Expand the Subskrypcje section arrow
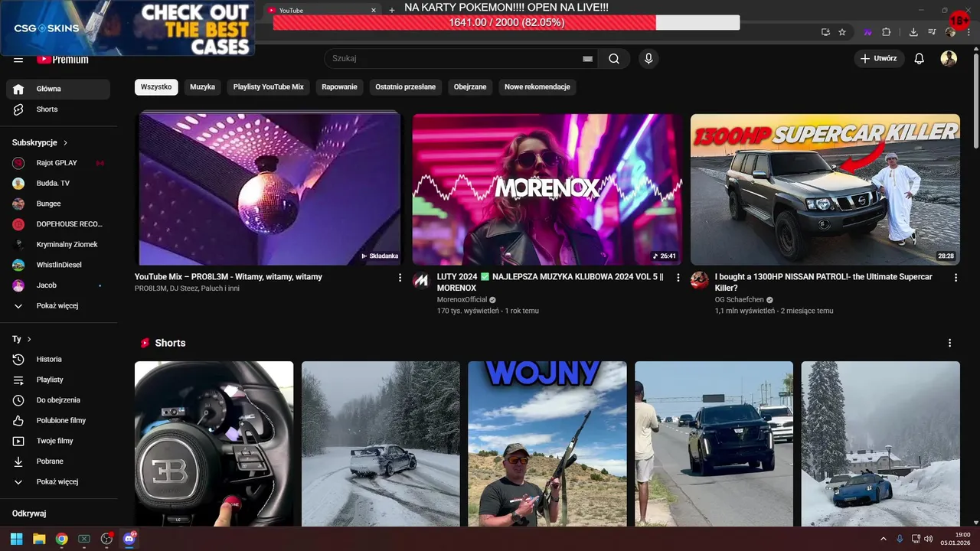Image resolution: width=980 pixels, height=551 pixels. [66, 143]
